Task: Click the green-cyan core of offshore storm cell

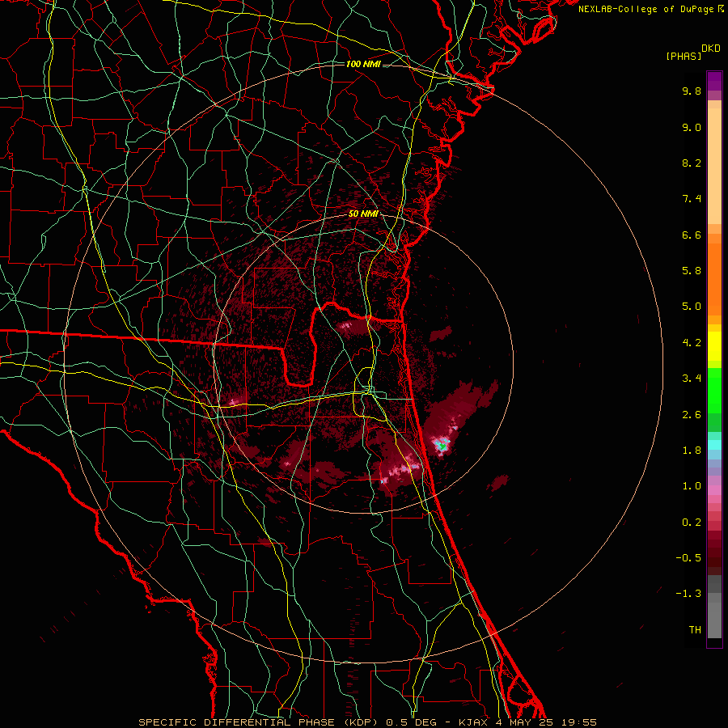Action: 442,445
